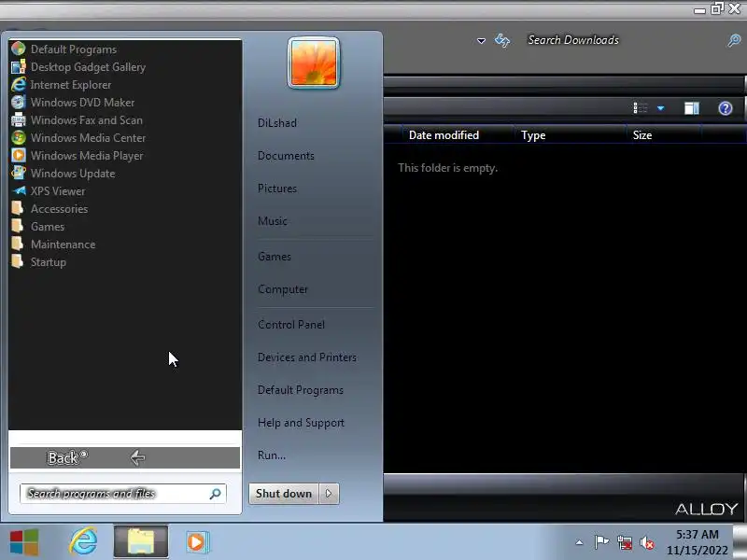747x560 pixels.
Task: Open Music from the Start menu
Action: coord(273,221)
